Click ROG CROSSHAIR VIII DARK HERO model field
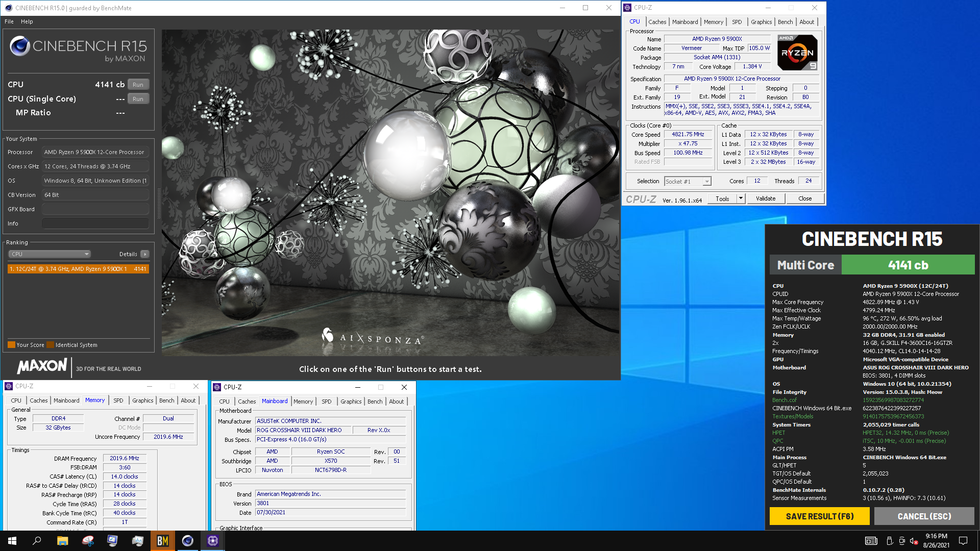This screenshot has width=980, height=551. point(303,430)
